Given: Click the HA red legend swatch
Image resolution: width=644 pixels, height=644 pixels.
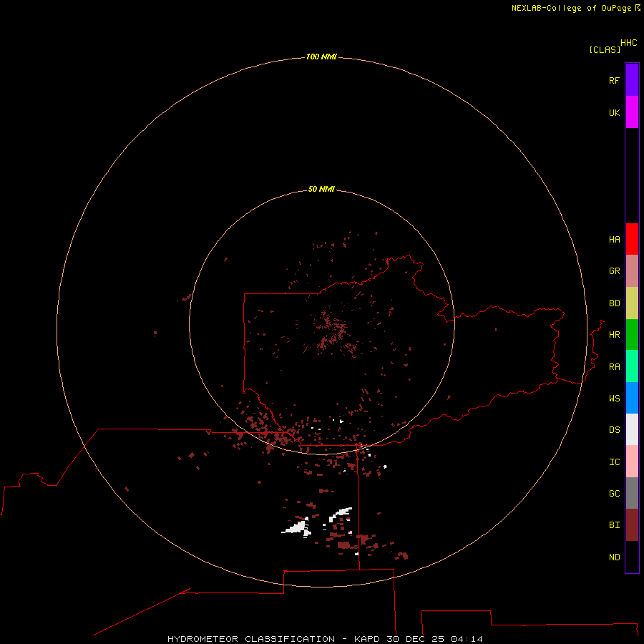Looking at the screenshot, I should pyautogui.click(x=632, y=239).
